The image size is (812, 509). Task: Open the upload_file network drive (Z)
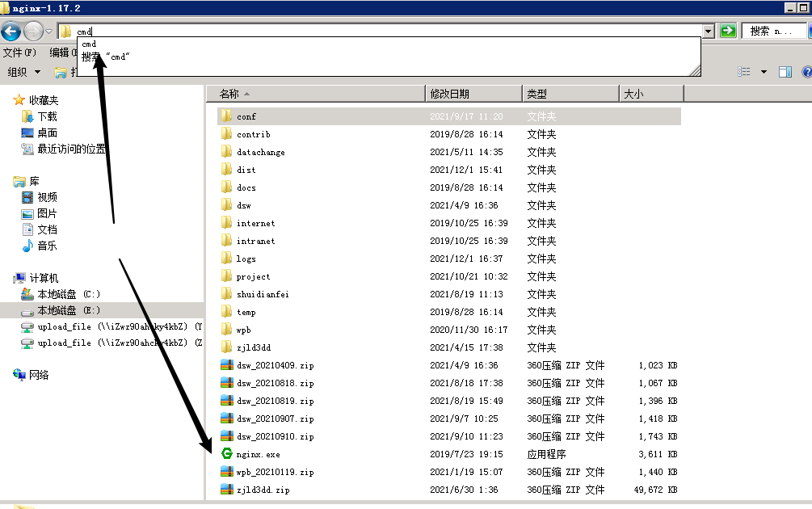111,343
